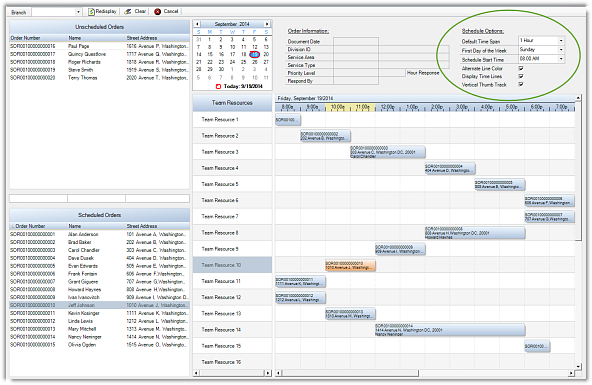Select September 1 in the calendar
592x385 pixels.
point(210,39)
